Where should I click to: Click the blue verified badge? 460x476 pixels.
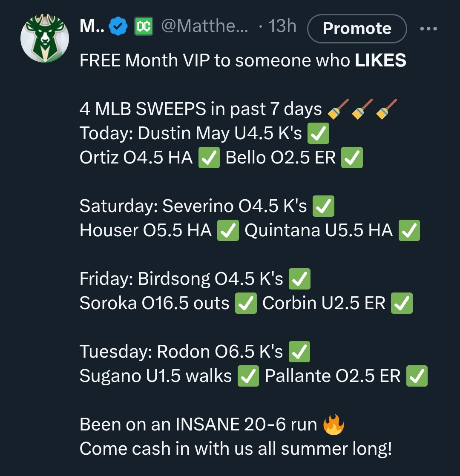[x=118, y=26]
